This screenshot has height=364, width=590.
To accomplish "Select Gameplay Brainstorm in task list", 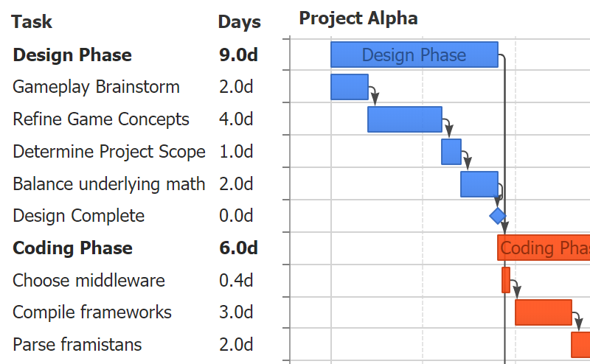I will click(x=96, y=87).
